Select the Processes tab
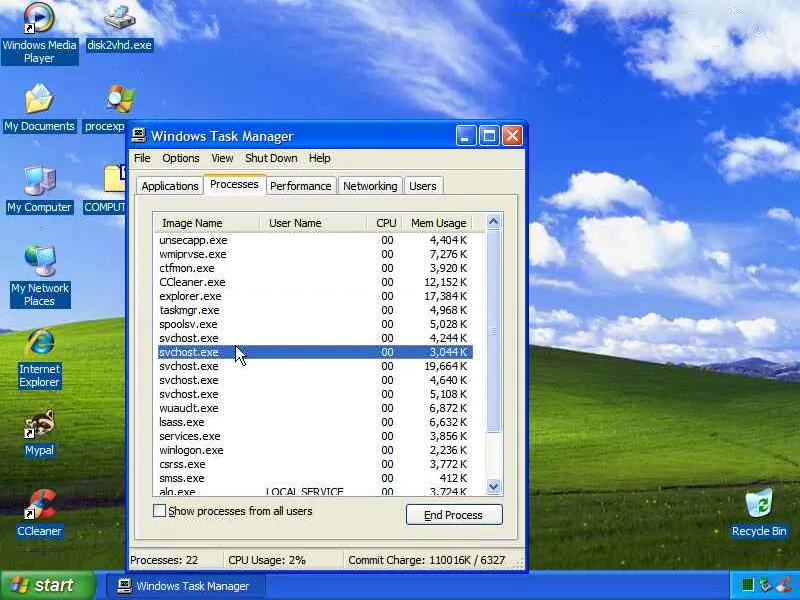The width and height of the screenshot is (800, 600). coord(234,184)
